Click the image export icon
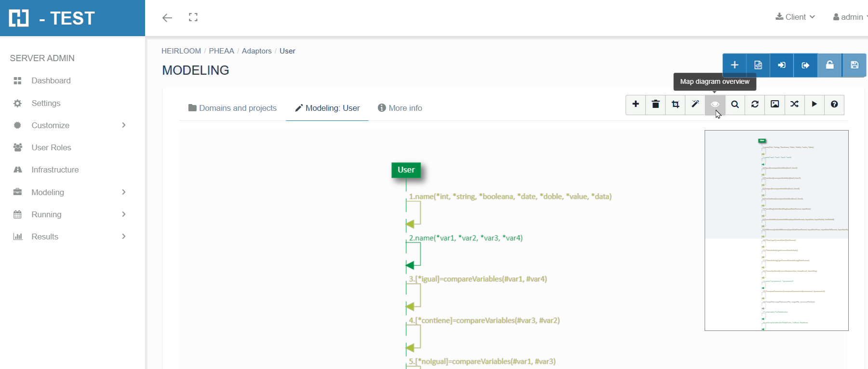 (775, 105)
